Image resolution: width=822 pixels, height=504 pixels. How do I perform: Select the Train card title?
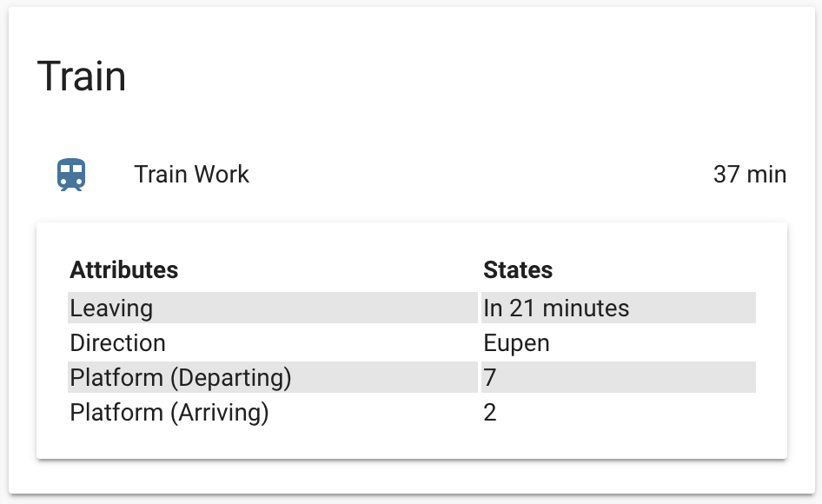[82, 76]
